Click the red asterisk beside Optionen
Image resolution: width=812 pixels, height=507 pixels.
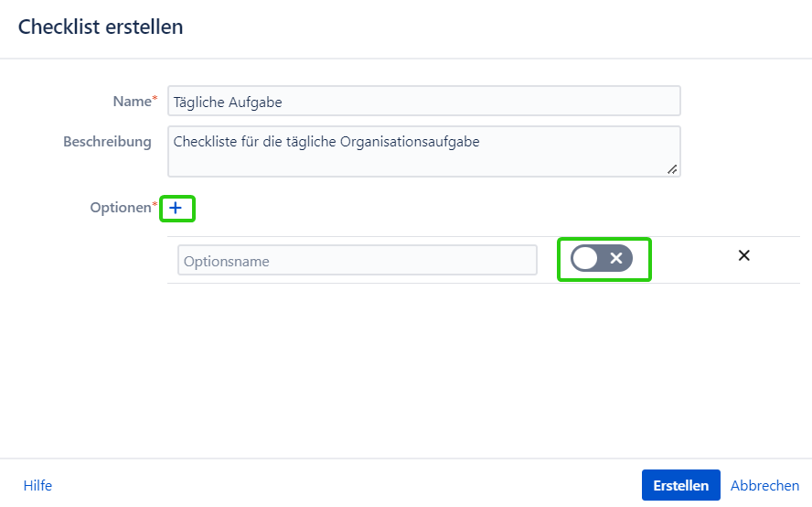pos(155,205)
